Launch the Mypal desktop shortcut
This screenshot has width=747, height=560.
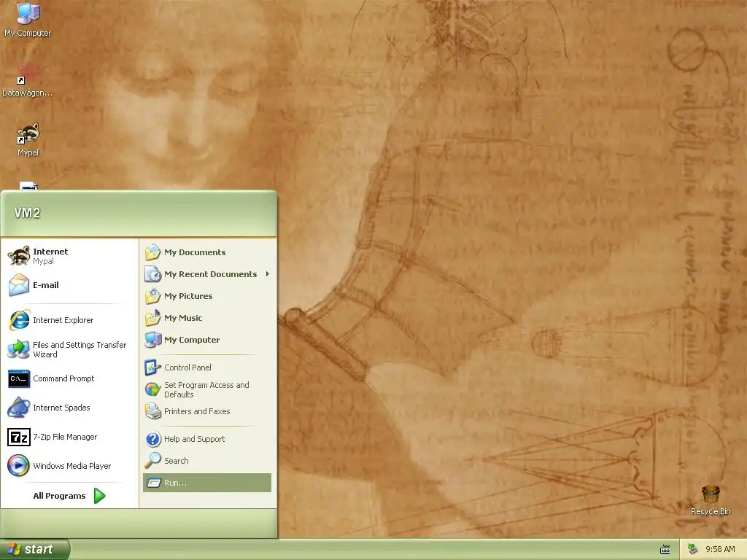pyautogui.click(x=28, y=139)
